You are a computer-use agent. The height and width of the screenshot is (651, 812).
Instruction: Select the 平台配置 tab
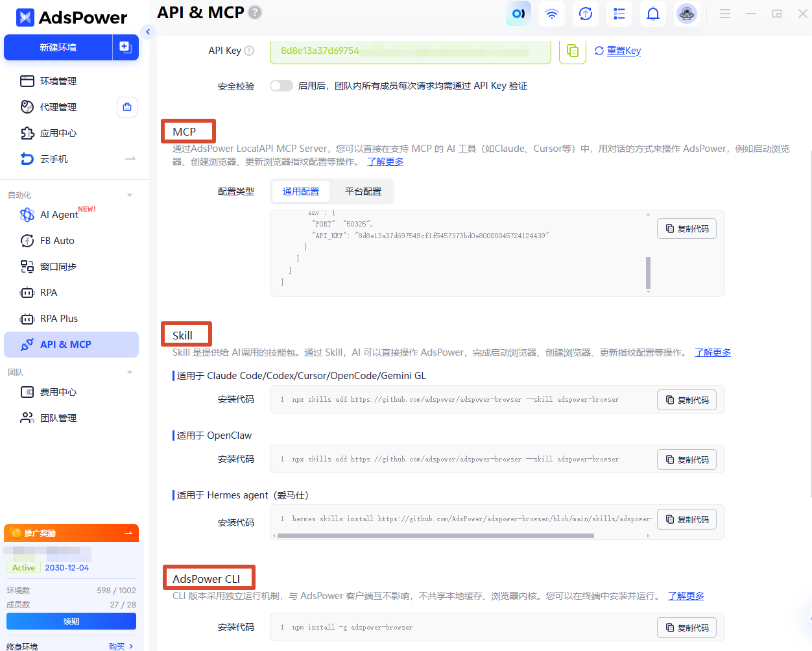point(363,191)
